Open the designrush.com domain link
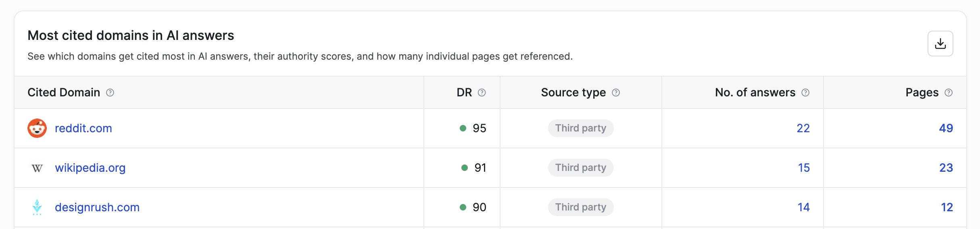Image resolution: width=980 pixels, height=229 pixels. 97,207
